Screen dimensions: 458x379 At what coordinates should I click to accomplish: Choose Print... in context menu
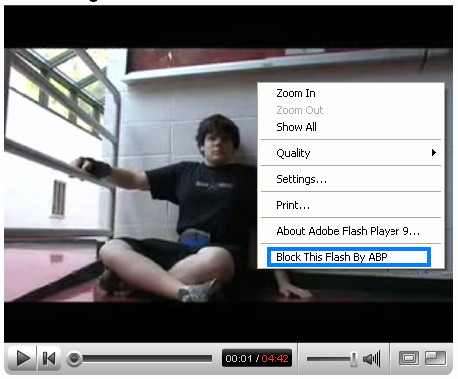click(351, 205)
